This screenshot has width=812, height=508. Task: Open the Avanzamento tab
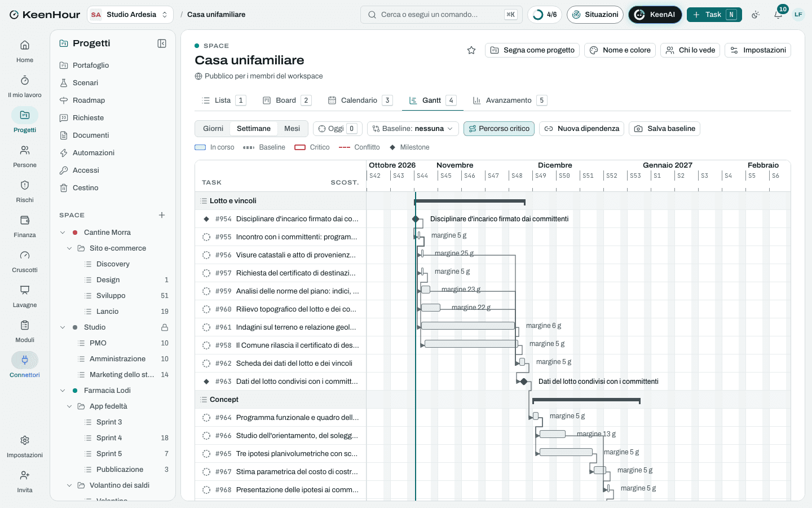click(x=510, y=100)
